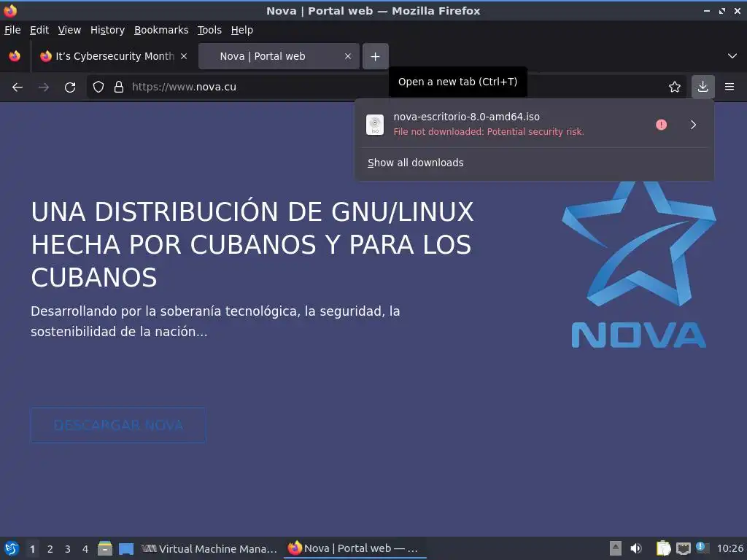Show site security padlock info
Viewport: 747px width, 560px height.
point(119,87)
